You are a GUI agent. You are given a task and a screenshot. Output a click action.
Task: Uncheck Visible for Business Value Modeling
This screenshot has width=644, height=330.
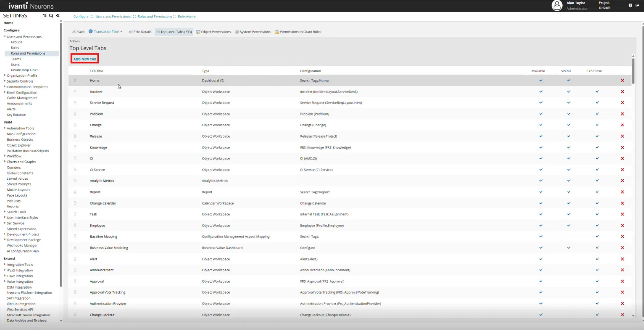click(x=569, y=248)
